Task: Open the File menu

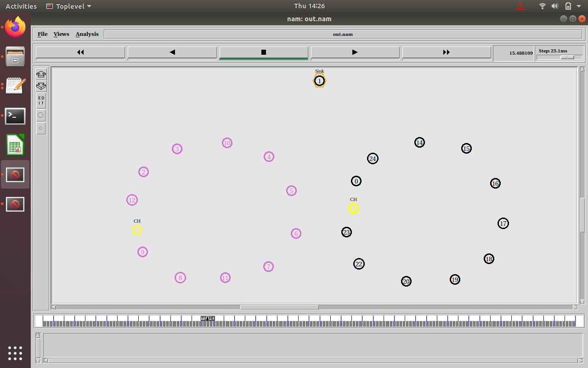Action: [x=43, y=34]
